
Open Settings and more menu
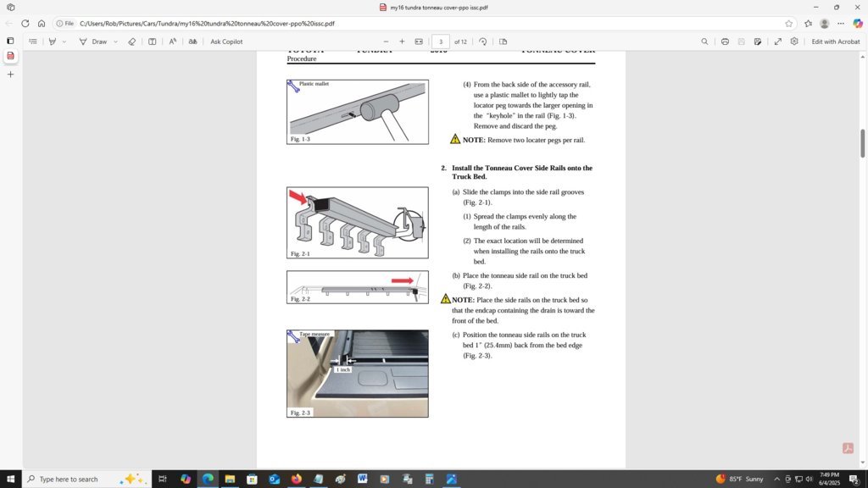pos(841,23)
